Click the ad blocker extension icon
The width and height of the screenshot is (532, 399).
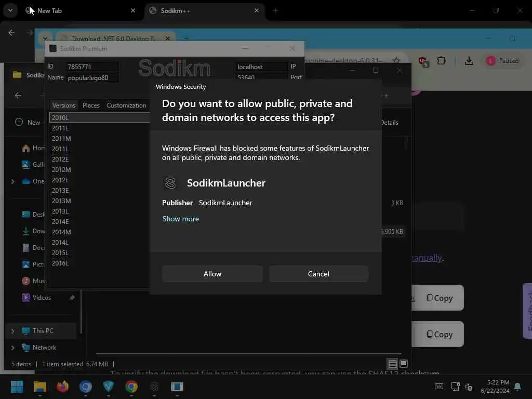coord(423,61)
